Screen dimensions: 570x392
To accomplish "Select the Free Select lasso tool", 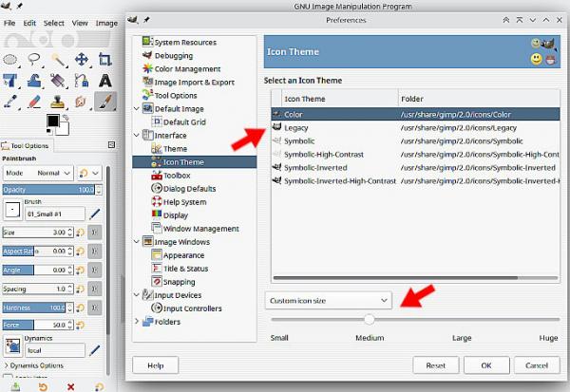I will pos(34,59).
